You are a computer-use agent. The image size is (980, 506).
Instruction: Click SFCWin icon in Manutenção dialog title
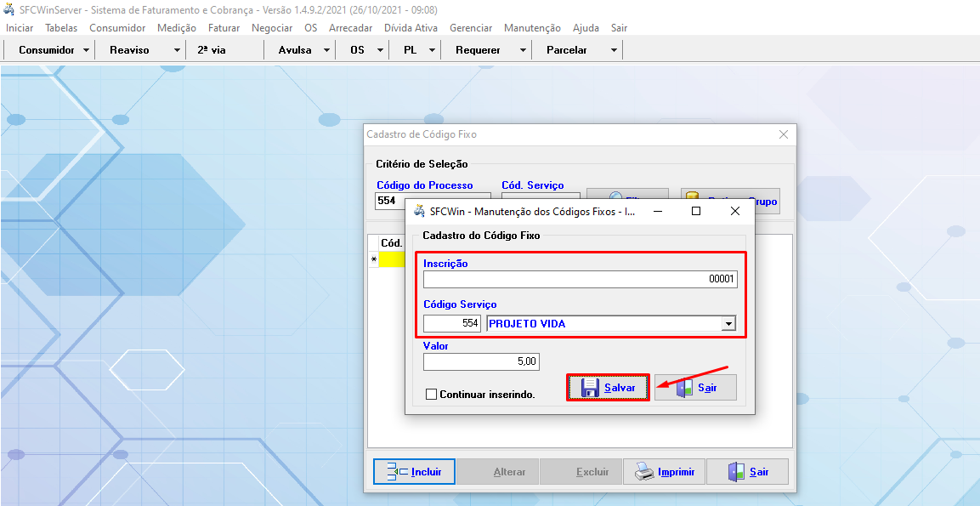(x=419, y=211)
